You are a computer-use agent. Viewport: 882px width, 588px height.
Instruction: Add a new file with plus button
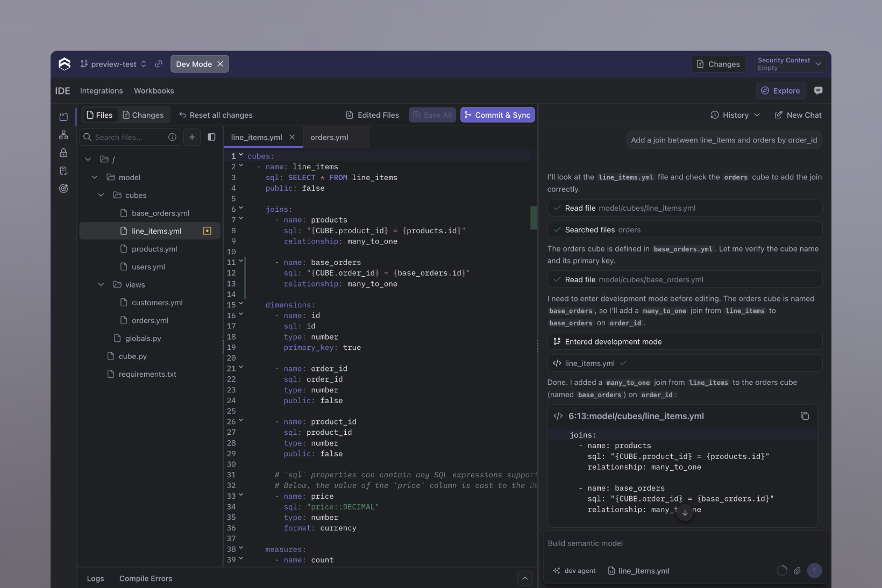coord(192,137)
